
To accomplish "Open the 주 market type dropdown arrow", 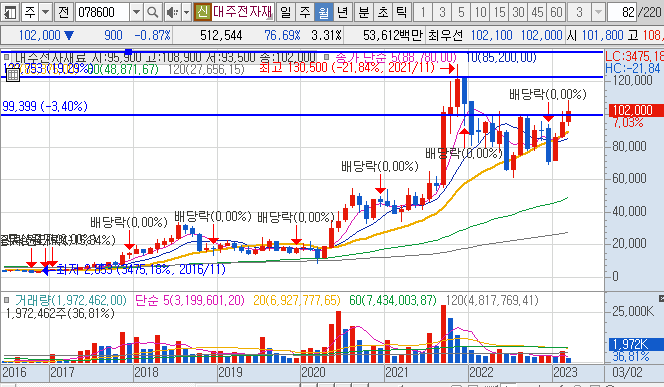I will (x=45, y=12).
